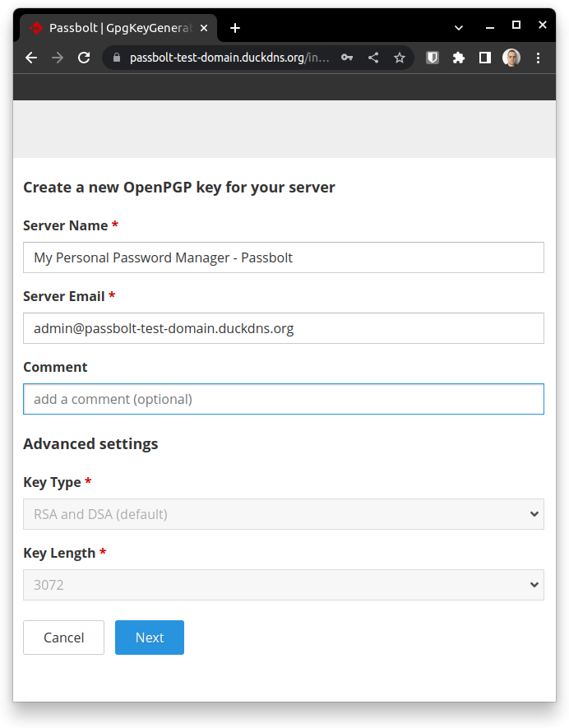Click the Comment input field

coord(284,399)
